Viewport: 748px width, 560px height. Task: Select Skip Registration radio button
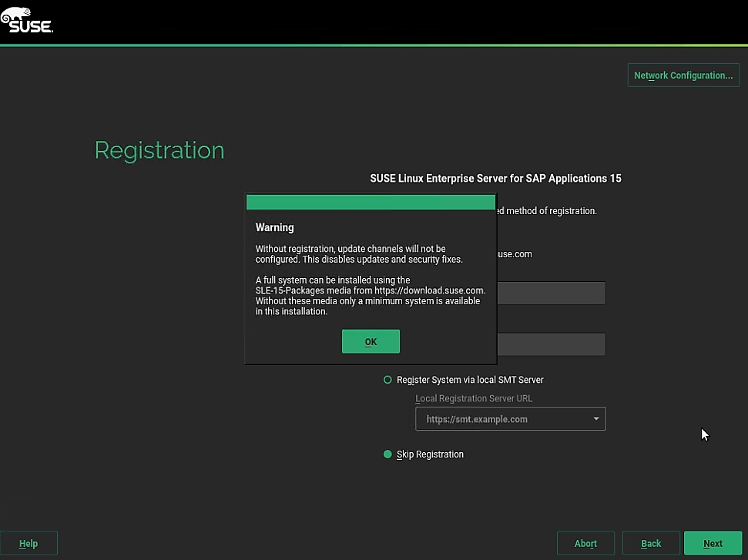pos(387,454)
